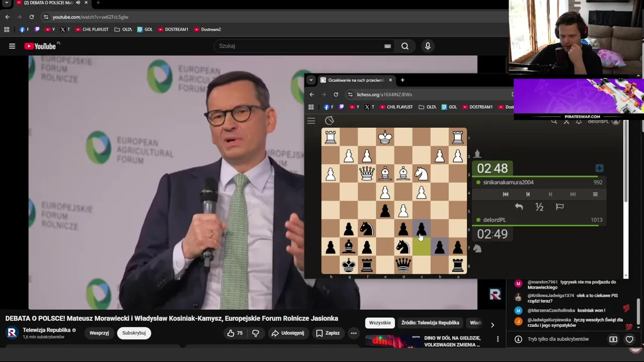This screenshot has height=362, width=644.
Task: Open Dostream2 bookmark in YouTube window
Action: click(207, 30)
